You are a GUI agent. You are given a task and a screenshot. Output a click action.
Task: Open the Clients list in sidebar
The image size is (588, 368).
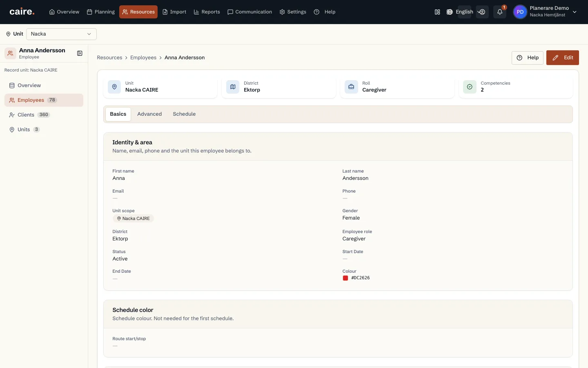[x=44, y=115]
